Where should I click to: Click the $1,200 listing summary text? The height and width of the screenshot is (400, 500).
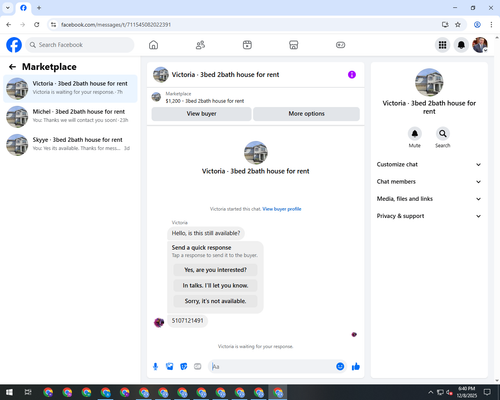(205, 101)
